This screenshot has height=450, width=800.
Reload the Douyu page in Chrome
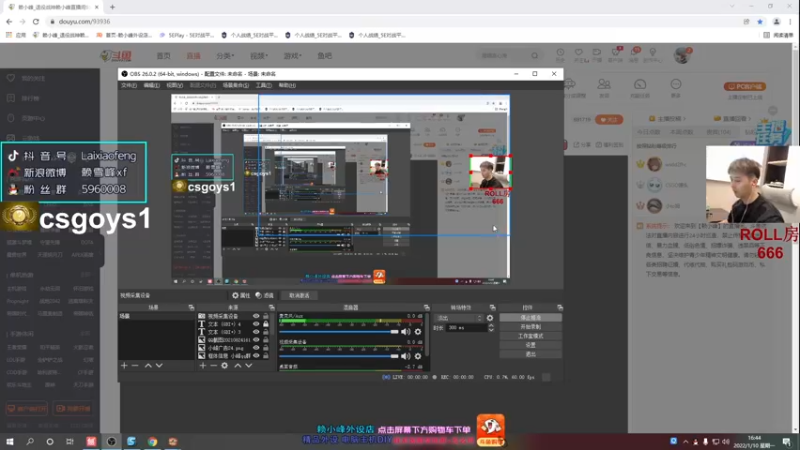(36, 21)
